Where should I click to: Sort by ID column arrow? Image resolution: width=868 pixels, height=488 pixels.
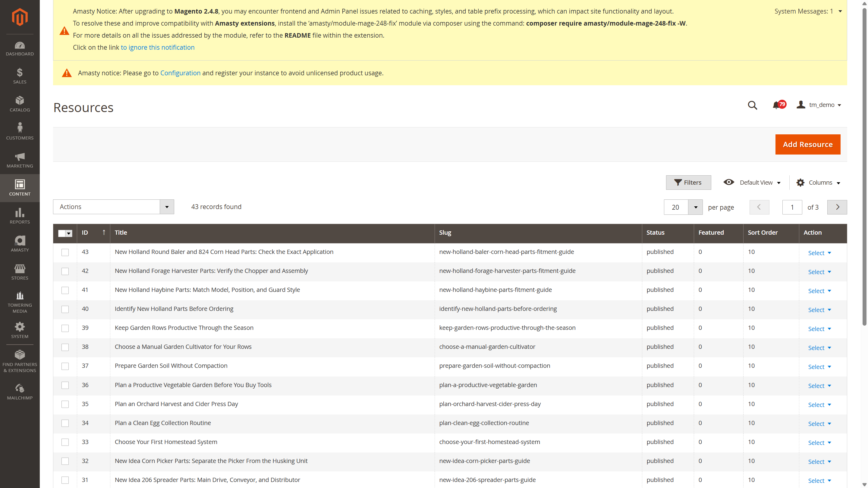104,232
